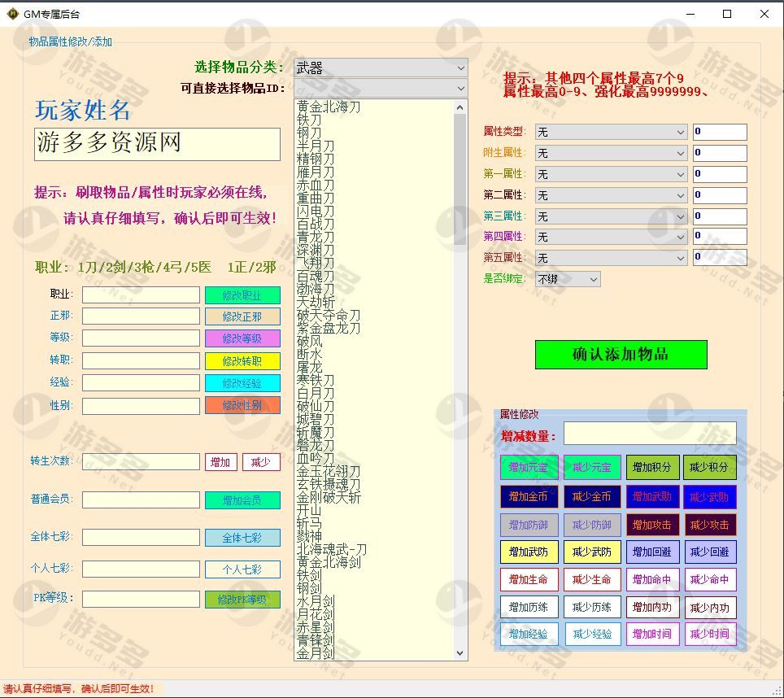Click the PK等级 input field
The height and width of the screenshot is (698, 784).
coord(141,600)
